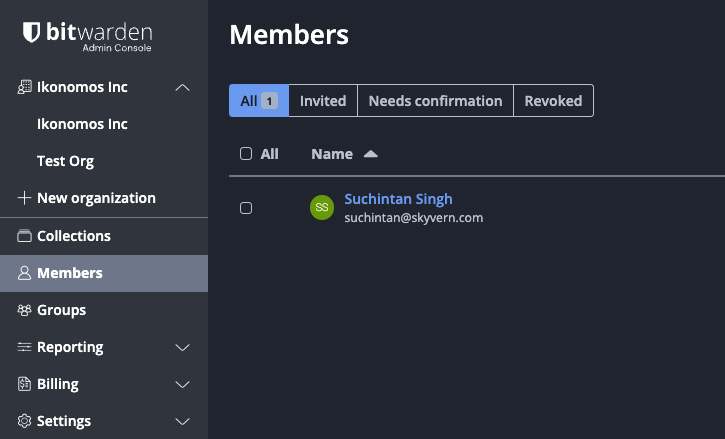Click the plus icon for New organization

[25, 198]
